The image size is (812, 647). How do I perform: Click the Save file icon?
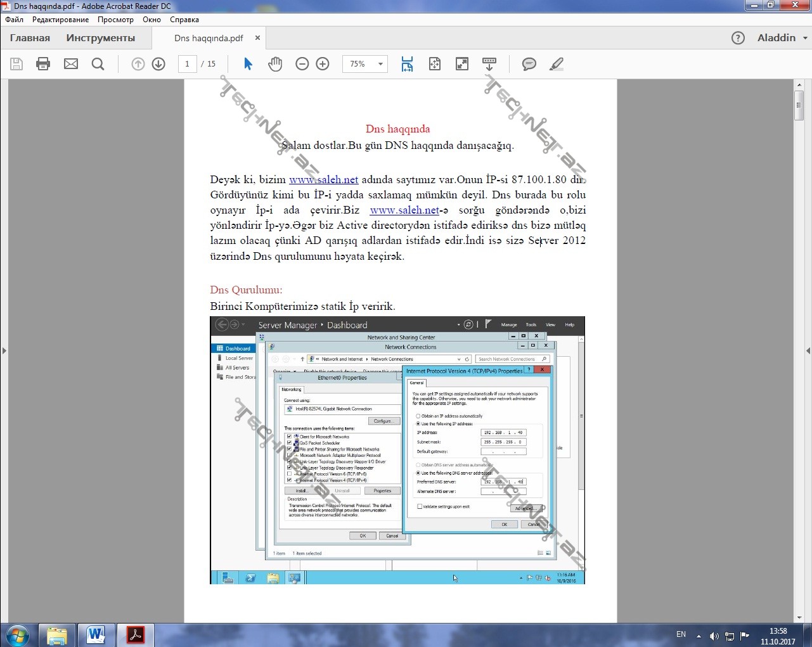16,64
